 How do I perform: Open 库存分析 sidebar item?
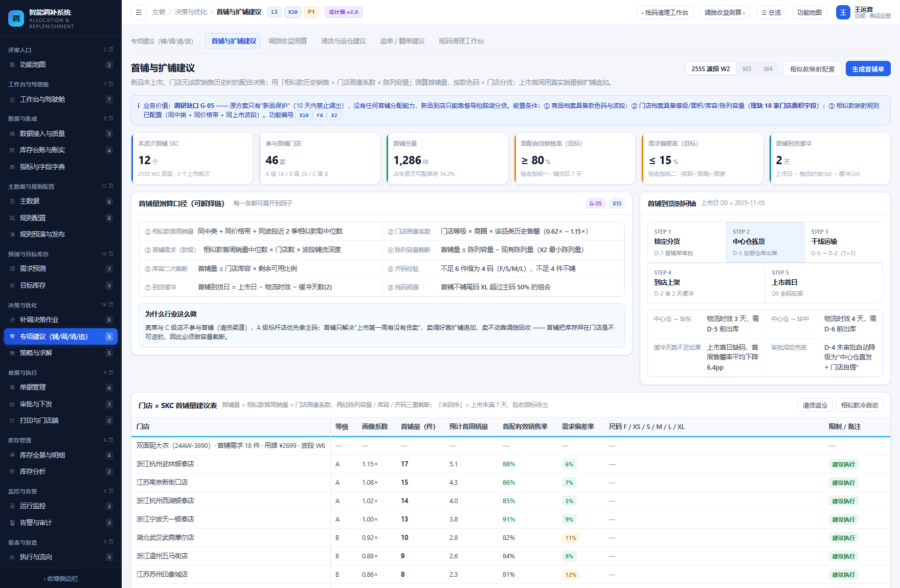[61, 472]
